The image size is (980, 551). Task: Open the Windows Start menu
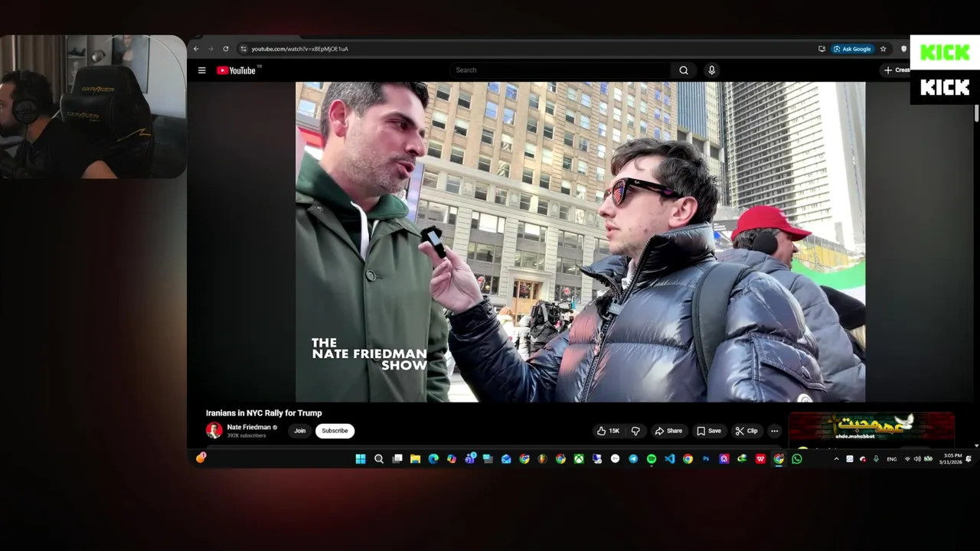click(361, 459)
